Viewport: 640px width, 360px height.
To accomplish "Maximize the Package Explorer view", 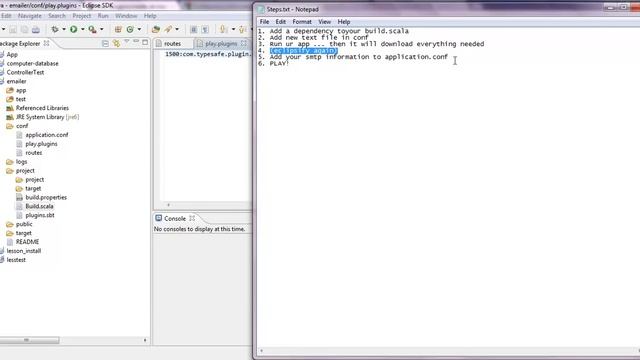I will [145, 42].
